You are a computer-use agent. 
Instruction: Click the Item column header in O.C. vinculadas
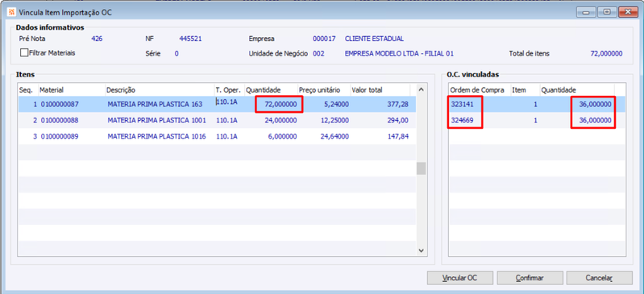(x=525, y=90)
